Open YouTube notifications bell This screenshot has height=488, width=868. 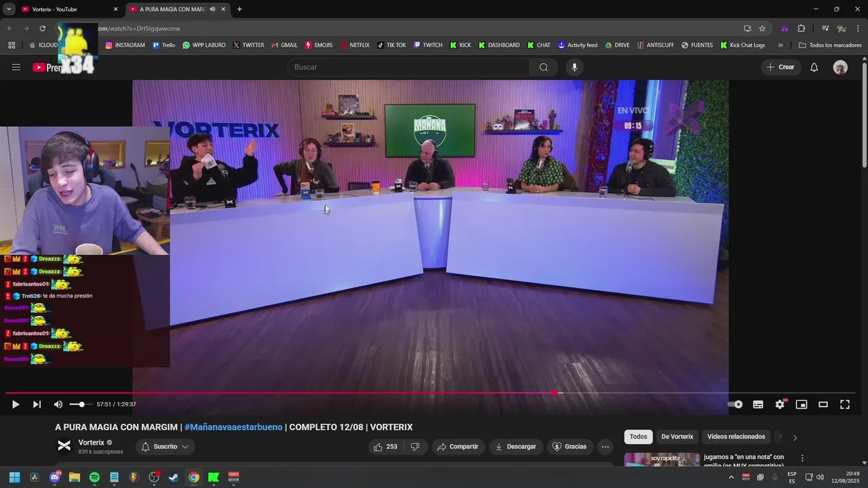[x=814, y=67]
